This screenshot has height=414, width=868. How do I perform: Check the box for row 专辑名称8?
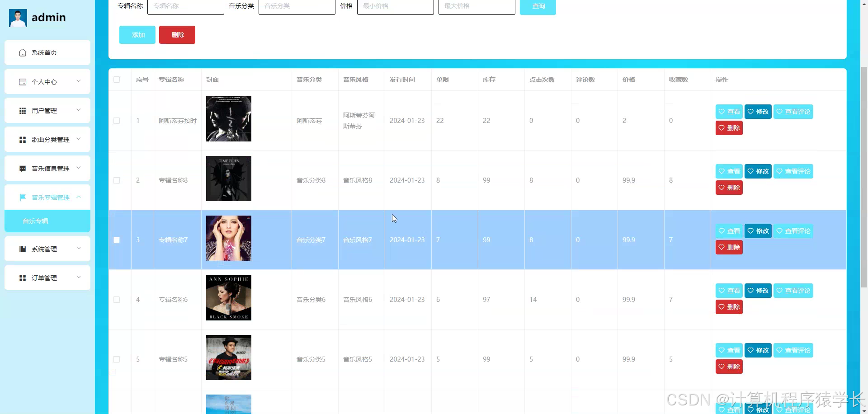117,180
